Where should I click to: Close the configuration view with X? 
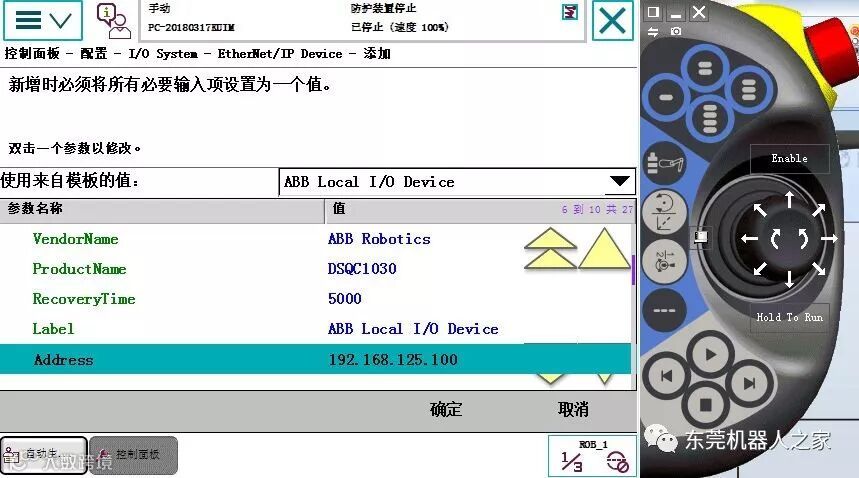pos(612,21)
